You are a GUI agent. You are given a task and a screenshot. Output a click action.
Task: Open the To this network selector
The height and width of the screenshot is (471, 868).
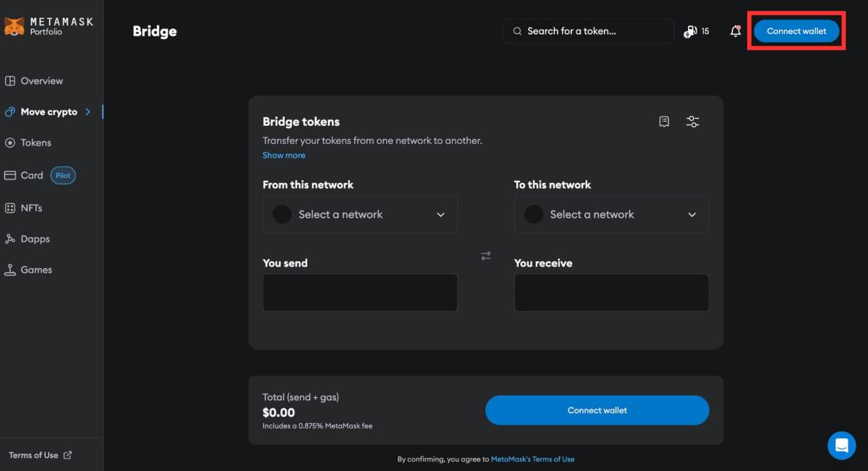point(611,214)
